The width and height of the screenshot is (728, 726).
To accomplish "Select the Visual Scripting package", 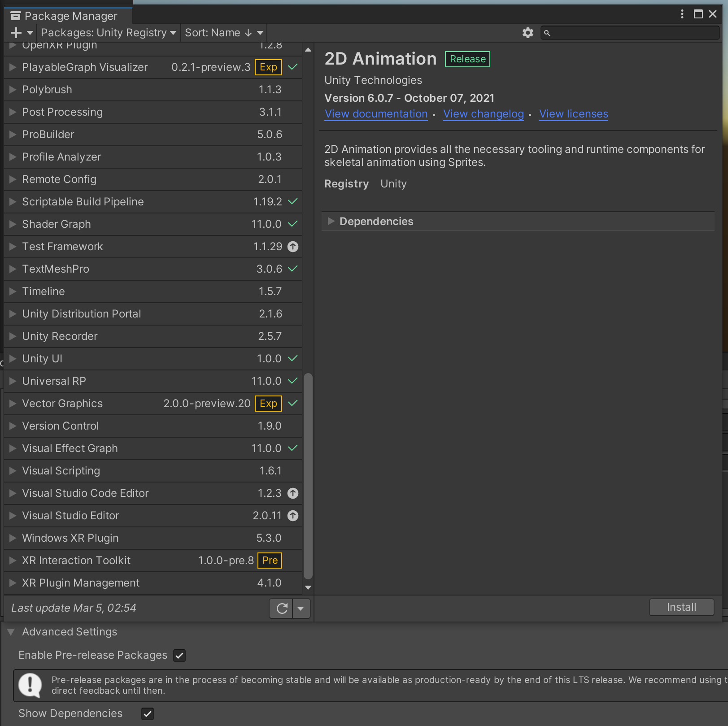I will [153, 471].
